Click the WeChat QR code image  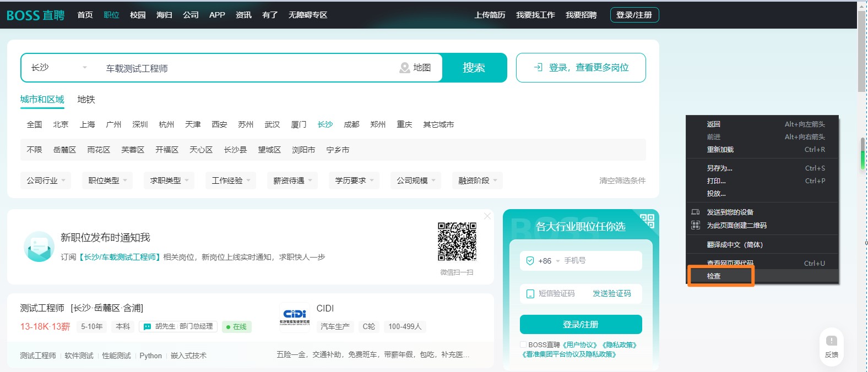[457, 242]
